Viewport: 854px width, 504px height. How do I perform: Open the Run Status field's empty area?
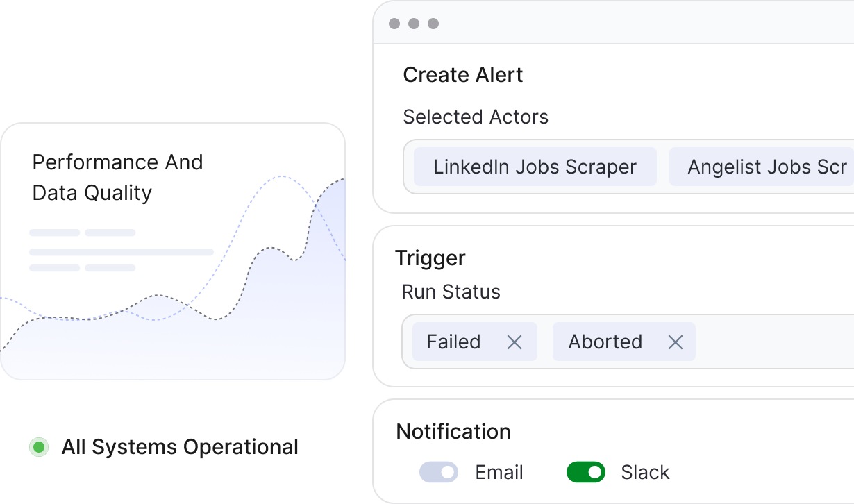point(771,342)
